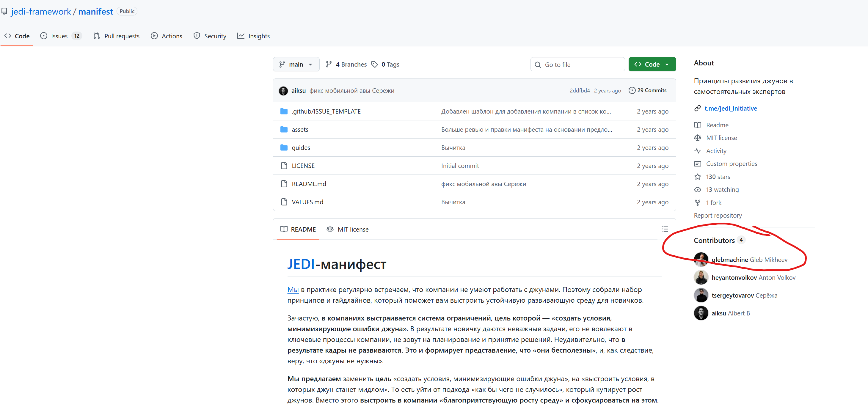Open the 'Вычитка' commit for VALUES.md
The width and height of the screenshot is (868, 407).
pyautogui.click(x=453, y=202)
